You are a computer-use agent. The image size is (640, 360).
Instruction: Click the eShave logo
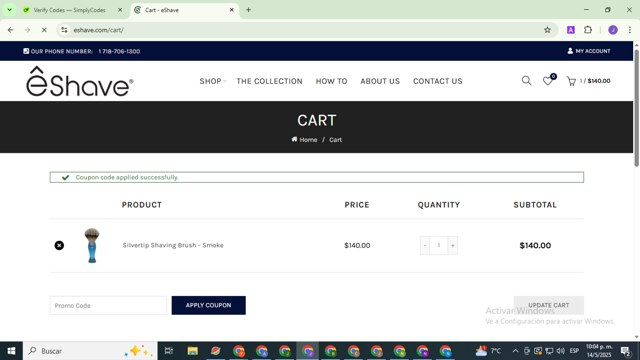point(80,81)
